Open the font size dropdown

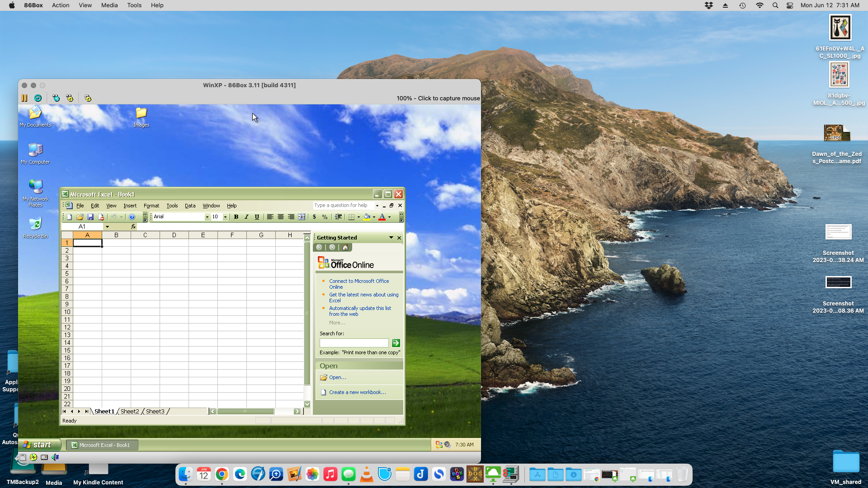225,217
